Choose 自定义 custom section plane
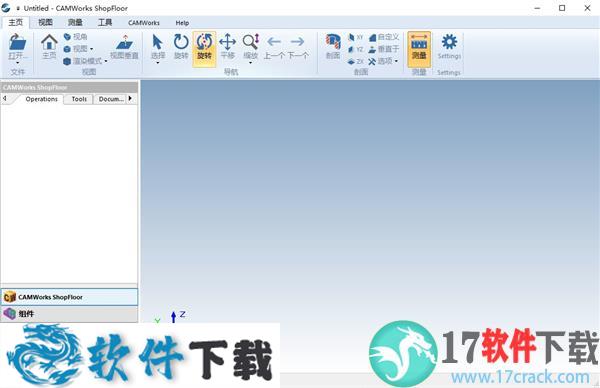600x388 pixels. (384, 37)
